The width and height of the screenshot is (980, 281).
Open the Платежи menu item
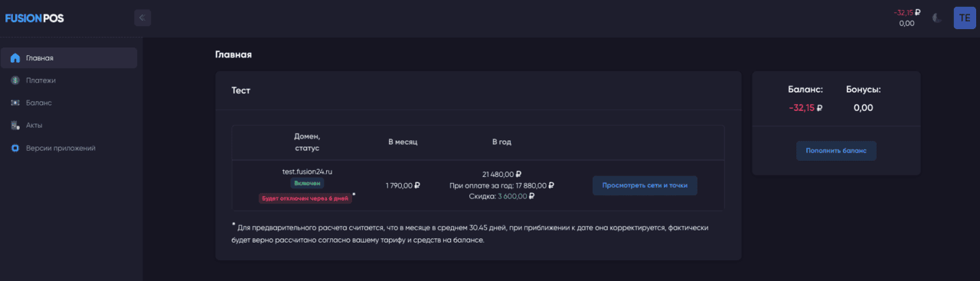point(69,80)
